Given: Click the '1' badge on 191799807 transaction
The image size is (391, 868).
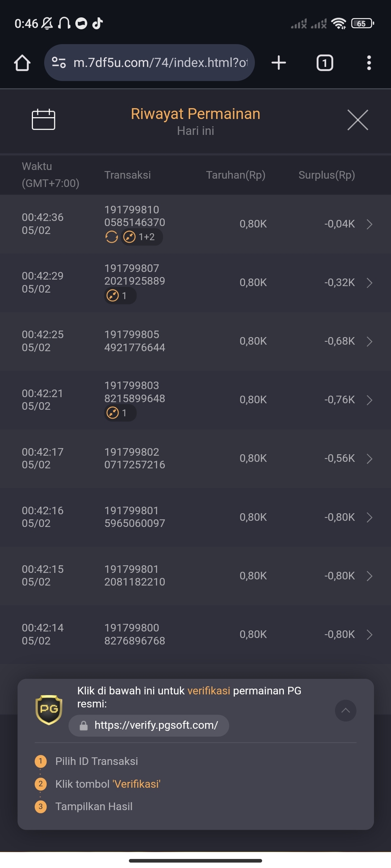Looking at the screenshot, I should tap(120, 296).
